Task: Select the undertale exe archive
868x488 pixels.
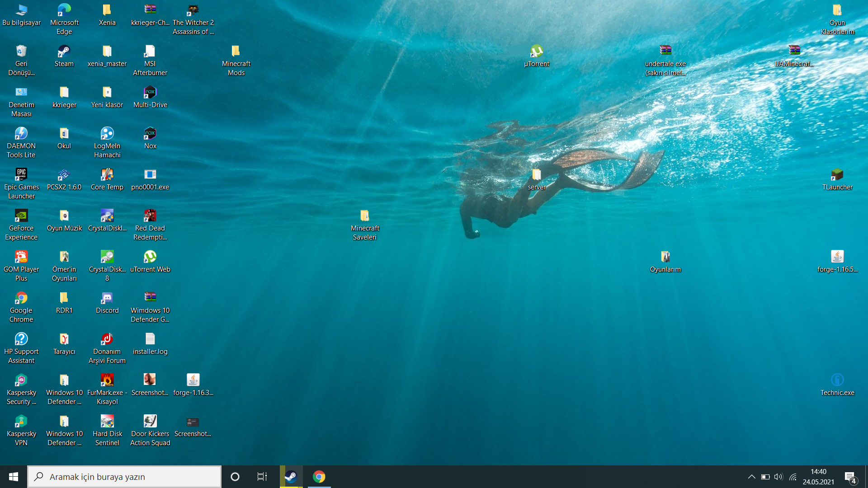Action: pos(665,60)
